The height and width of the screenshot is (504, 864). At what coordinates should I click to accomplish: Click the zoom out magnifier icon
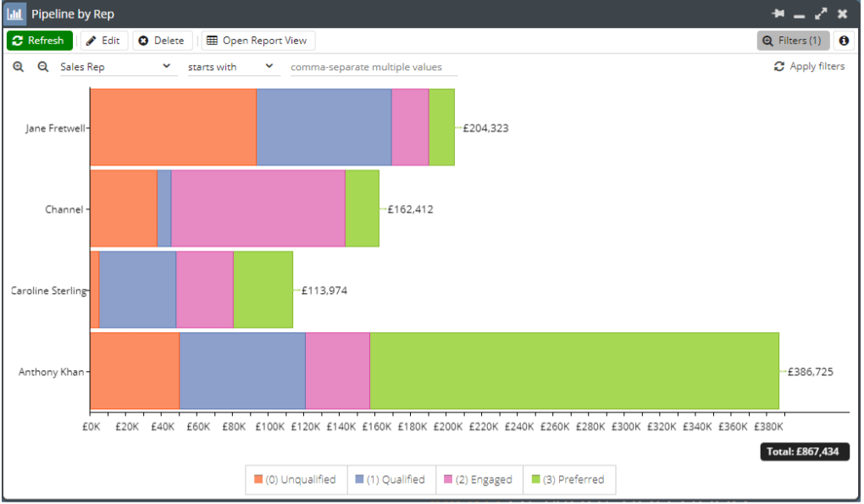(42, 67)
